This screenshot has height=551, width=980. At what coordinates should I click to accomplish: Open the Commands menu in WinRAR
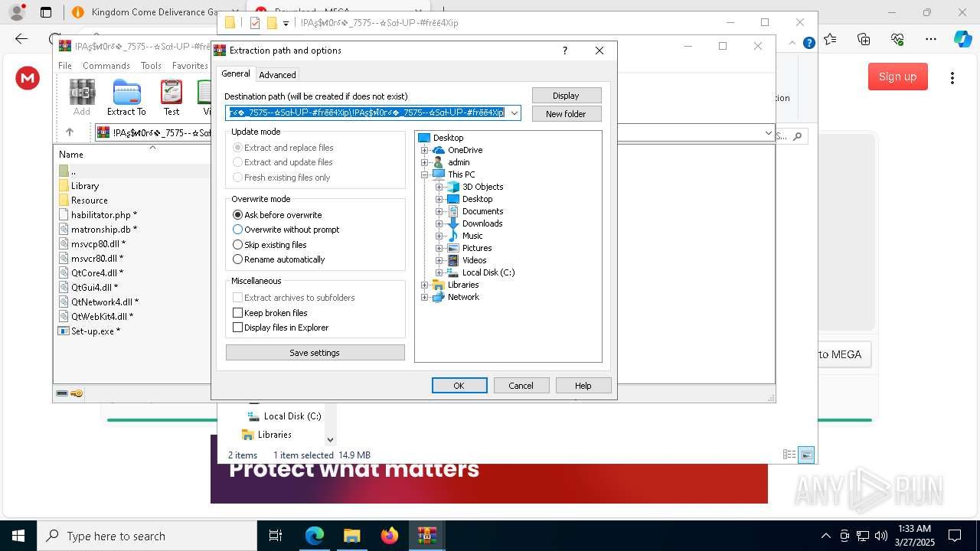106,66
